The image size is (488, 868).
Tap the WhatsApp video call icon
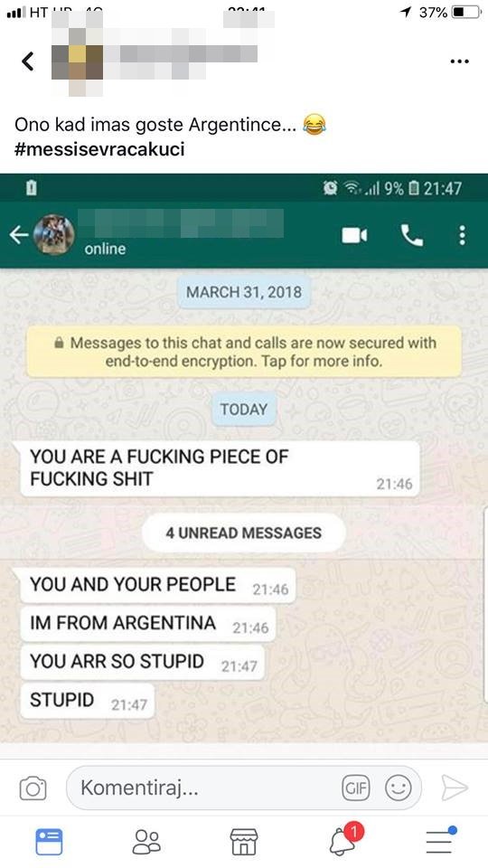tap(354, 236)
